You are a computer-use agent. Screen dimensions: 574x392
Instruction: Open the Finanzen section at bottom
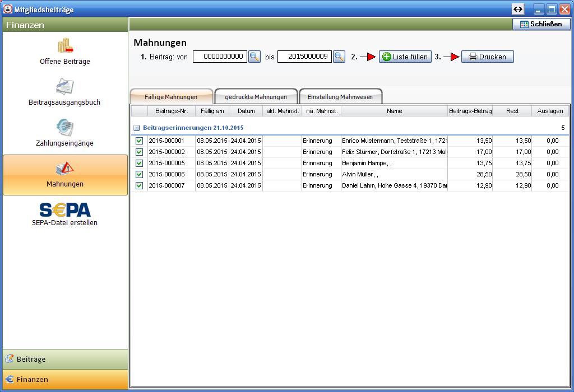[65, 379]
